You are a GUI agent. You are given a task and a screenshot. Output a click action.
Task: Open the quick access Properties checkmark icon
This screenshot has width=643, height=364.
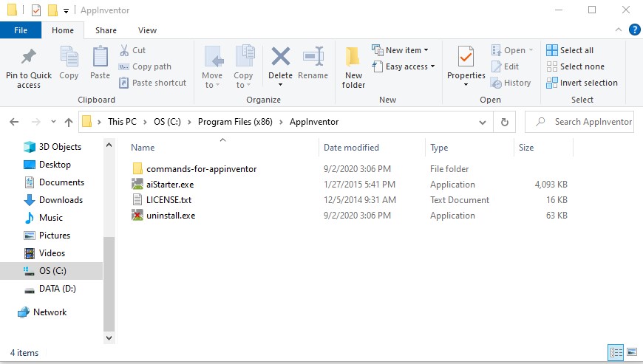tap(36, 10)
